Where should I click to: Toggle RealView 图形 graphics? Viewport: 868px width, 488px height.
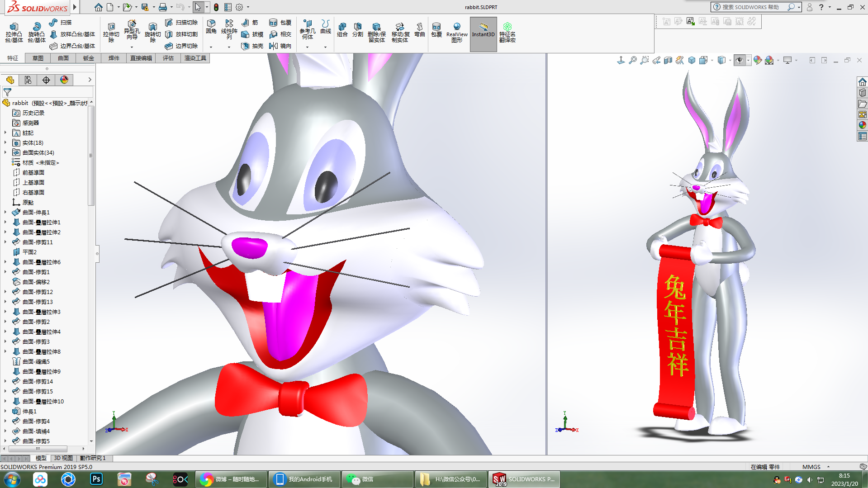pos(457,32)
